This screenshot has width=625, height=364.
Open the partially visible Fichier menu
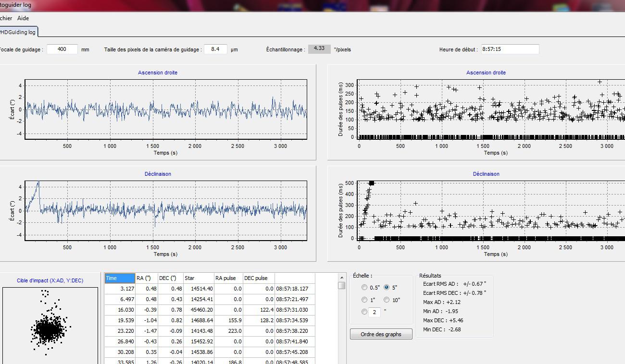tap(6, 18)
